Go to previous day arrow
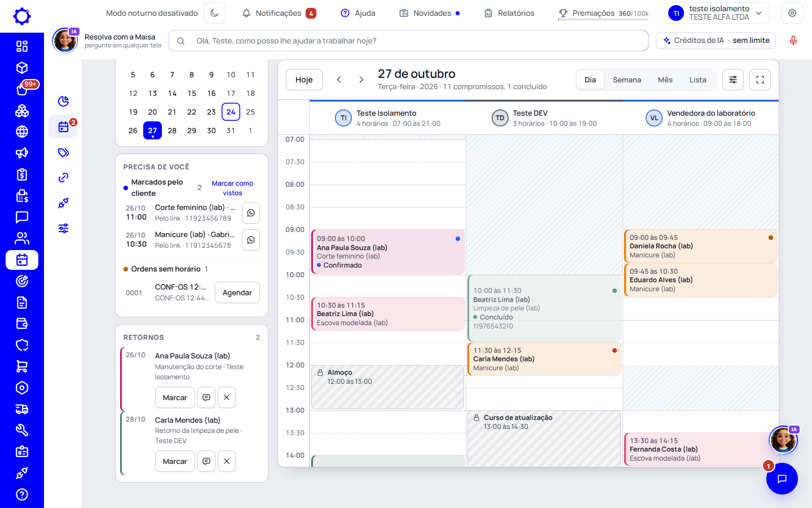This screenshot has width=812, height=508. click(x=339, y=80)
